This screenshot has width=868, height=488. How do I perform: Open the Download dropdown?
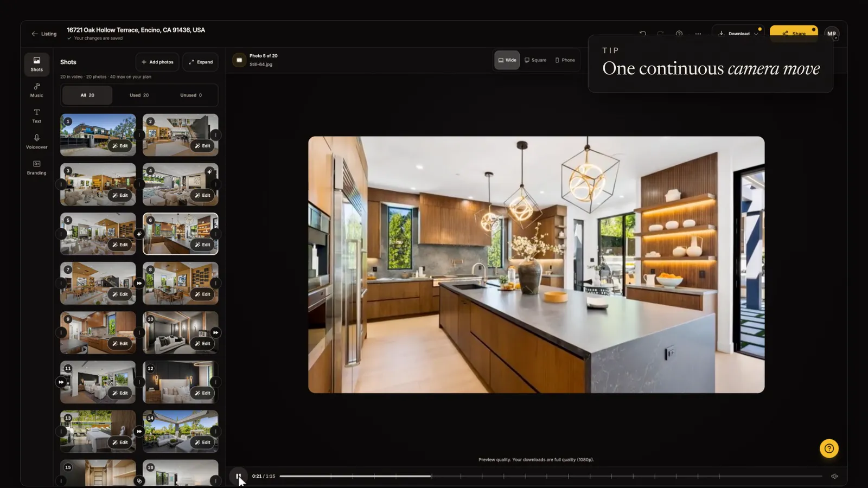point(738,34)
